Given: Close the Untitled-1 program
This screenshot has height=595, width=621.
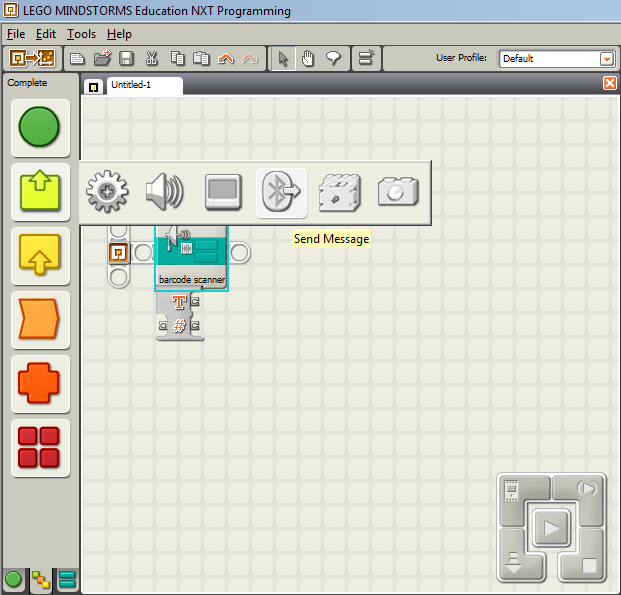Looking at the screenshot, I should tap(610, 84).
